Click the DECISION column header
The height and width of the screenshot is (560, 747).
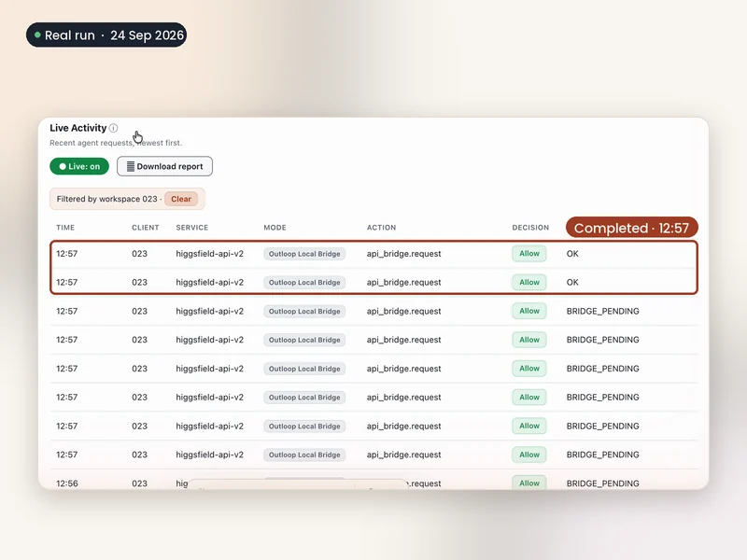(x=530, y=228)
